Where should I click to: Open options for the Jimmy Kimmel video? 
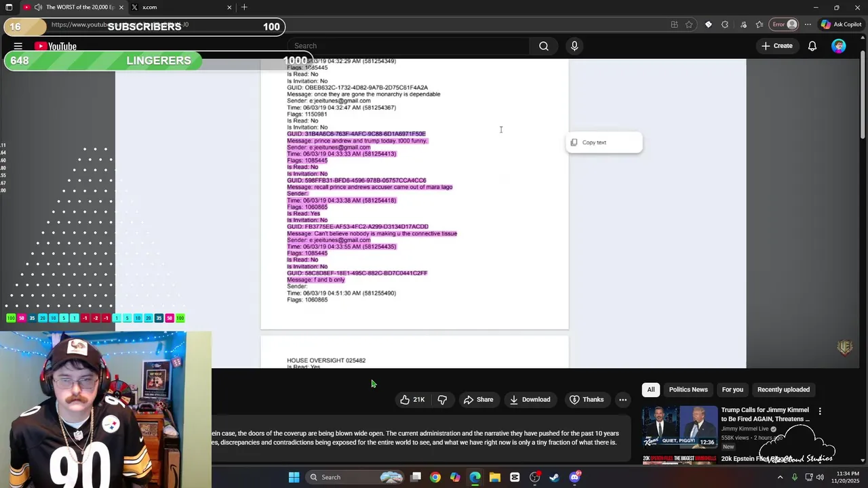[820, 411]
